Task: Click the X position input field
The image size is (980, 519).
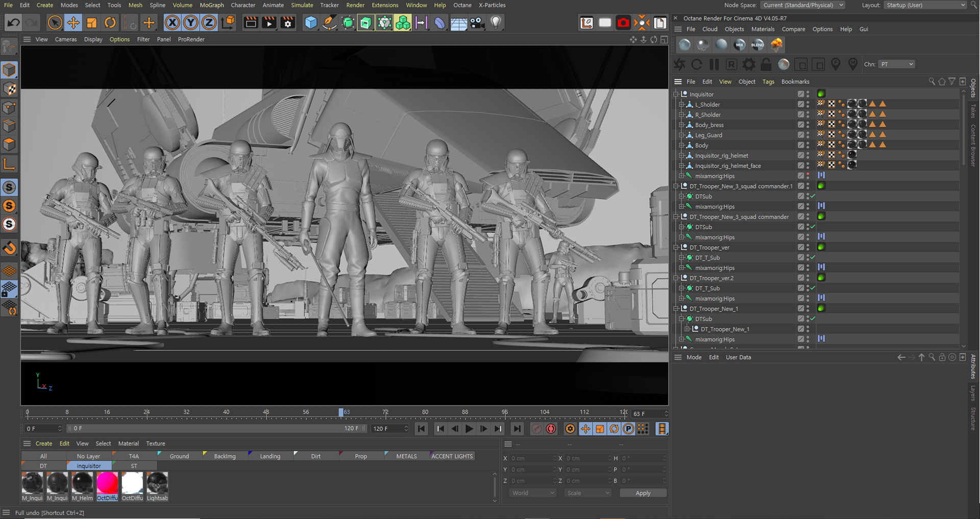Action: (x=532, y=458)
